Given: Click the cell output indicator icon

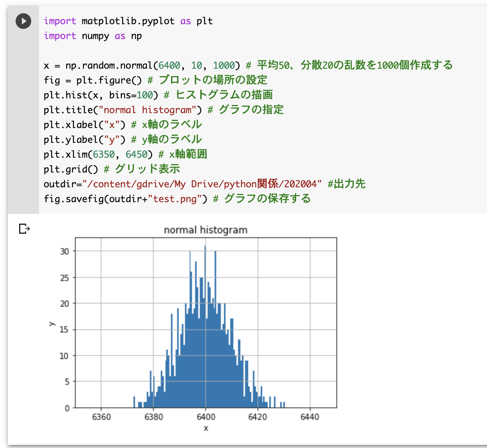Looking at the screenshot, I should click(x=23, y=228).
